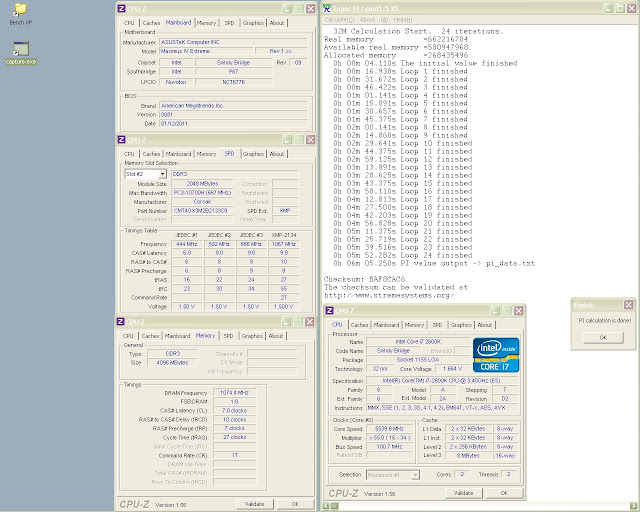Switch to CPU tab in Mainboard window
The width and height of the screenshot is (640, 512).
pos(129,23)
